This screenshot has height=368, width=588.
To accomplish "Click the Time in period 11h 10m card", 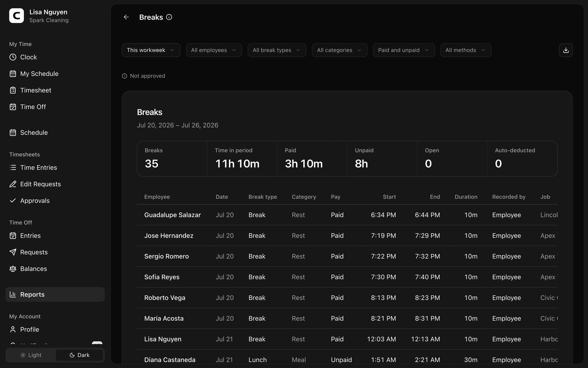I will pyautogui.click(x=242, y=159).
